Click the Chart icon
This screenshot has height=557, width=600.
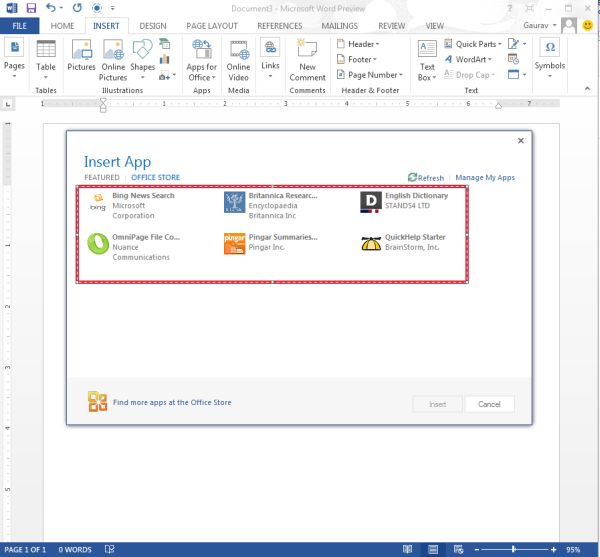pos(165,59)
